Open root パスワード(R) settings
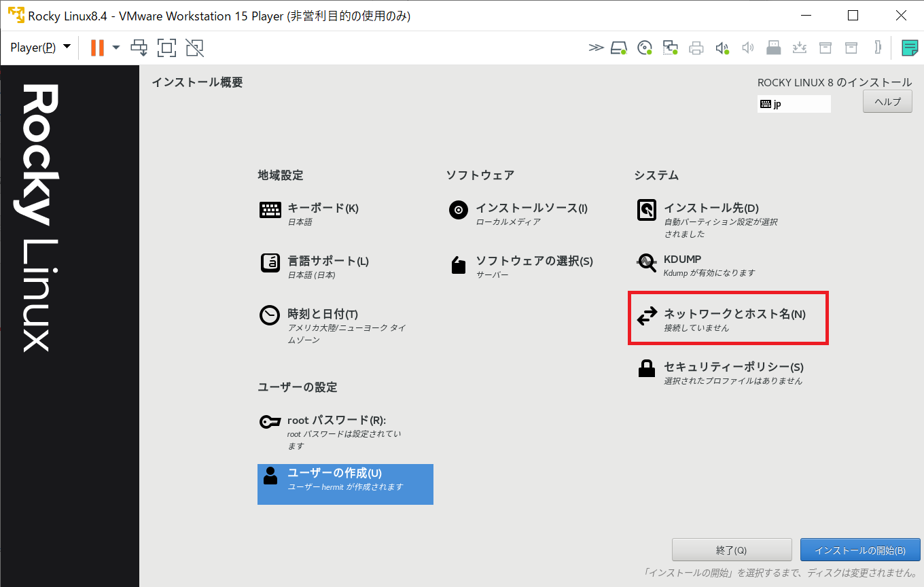 point(331,432)
